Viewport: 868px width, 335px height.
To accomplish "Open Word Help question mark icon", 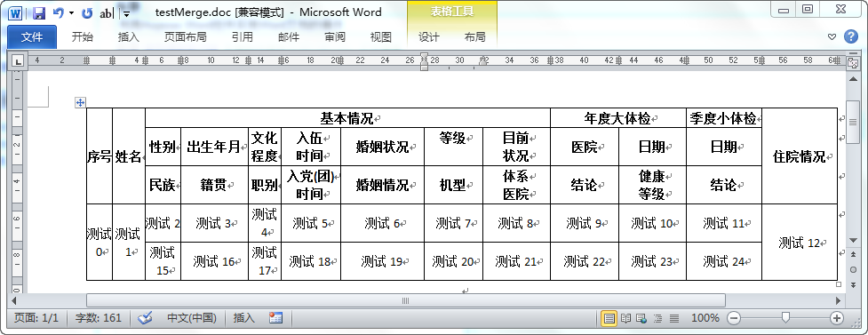I will (851, 37).
